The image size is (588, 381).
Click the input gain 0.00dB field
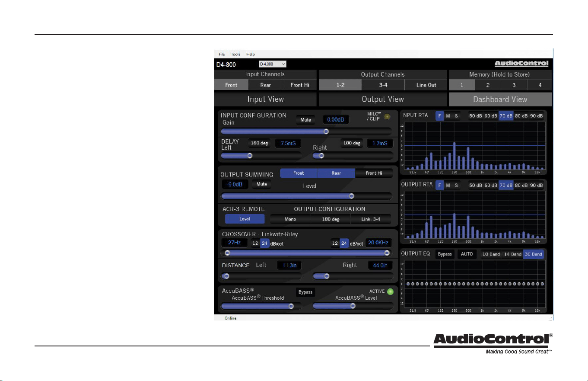(335, 120)
